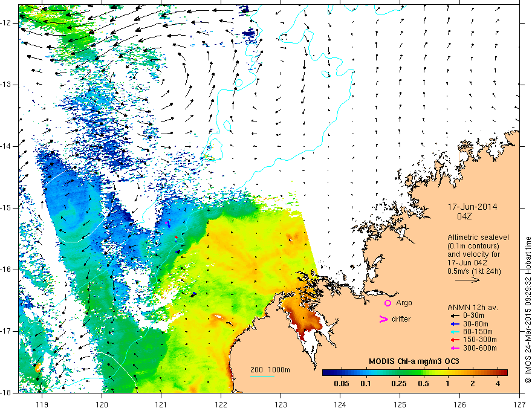Click the latitude label -17
Viewport: 532px width, 411px height.
tap(6, 331)
